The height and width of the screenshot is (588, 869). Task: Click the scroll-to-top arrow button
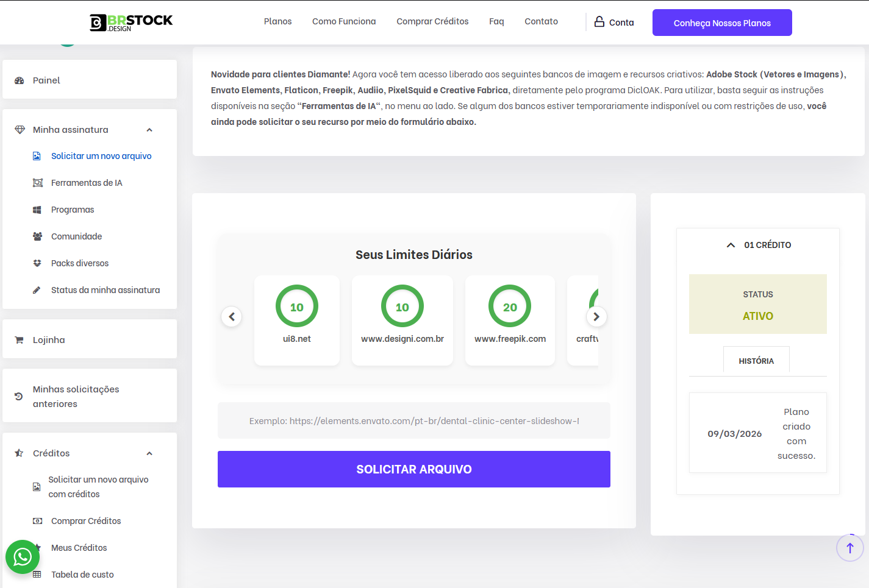850,548
